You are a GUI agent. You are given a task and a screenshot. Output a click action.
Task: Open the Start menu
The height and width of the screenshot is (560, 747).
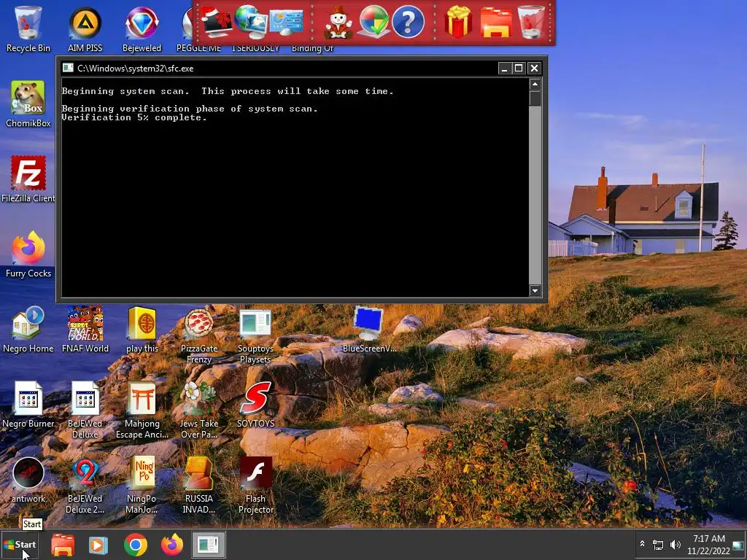(20, 544)
